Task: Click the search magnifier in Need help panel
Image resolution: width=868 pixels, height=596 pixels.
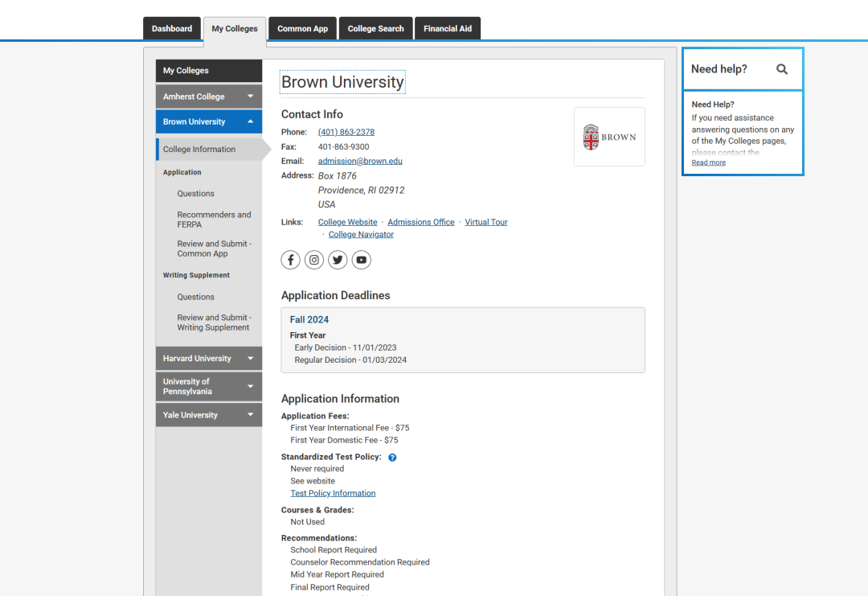Action: pyautogui.click(x=782, y=69)
